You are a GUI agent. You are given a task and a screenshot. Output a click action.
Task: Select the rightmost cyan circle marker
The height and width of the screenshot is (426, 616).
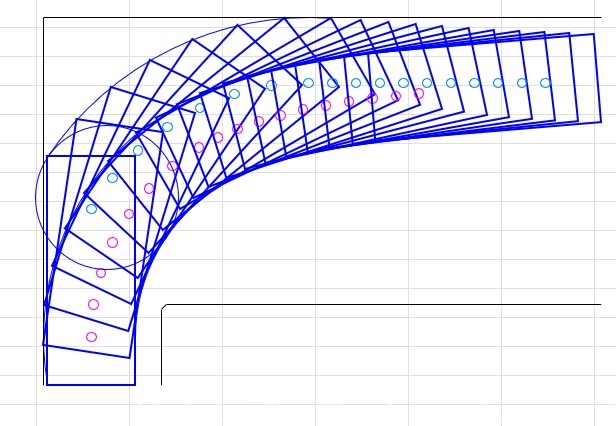tap(545, 83)
